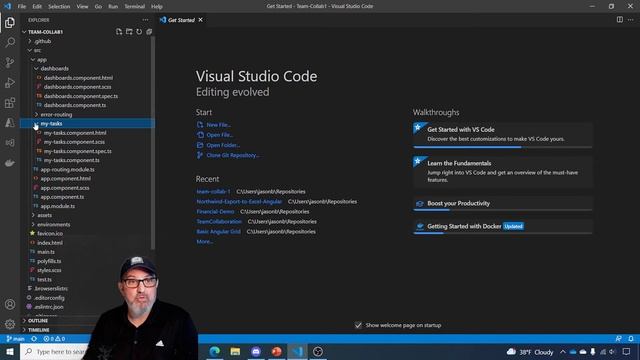Open errors and warnings in status bar

click(x=54, y=339)
